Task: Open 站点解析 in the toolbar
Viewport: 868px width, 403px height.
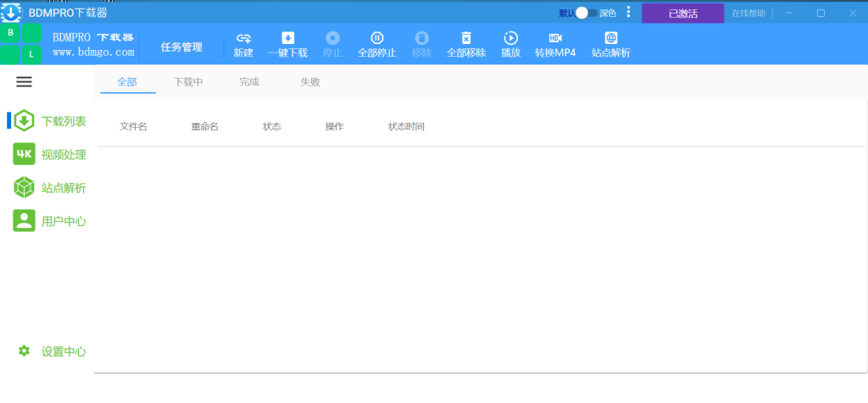Action: (x=610, y=46)
